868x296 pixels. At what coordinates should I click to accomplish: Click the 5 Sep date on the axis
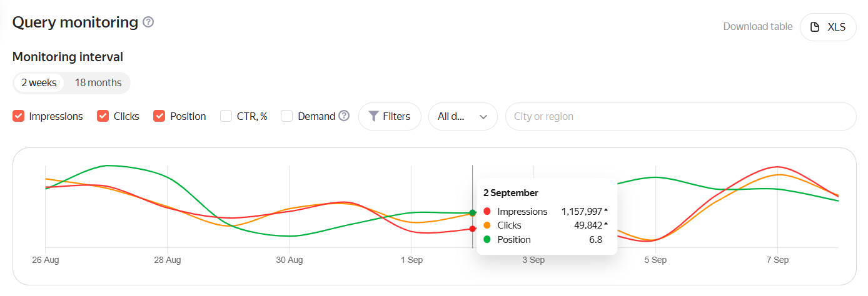(x=655, y=260)
